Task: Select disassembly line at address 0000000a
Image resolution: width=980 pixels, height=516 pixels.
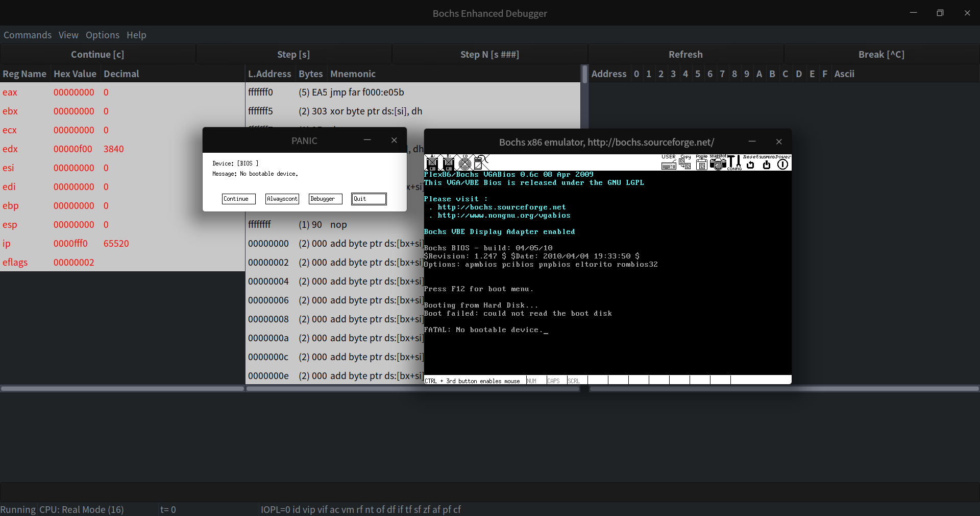Action: (x=335, y=338)
